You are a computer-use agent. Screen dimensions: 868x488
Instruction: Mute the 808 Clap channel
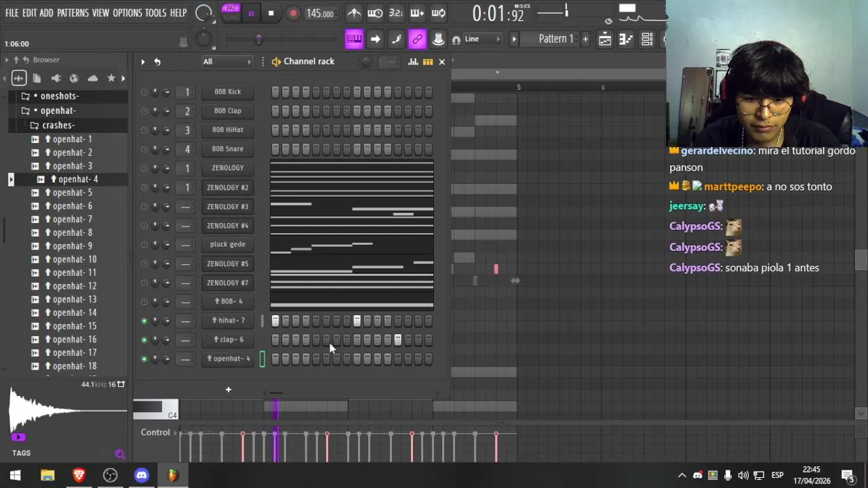pos(144,110)
